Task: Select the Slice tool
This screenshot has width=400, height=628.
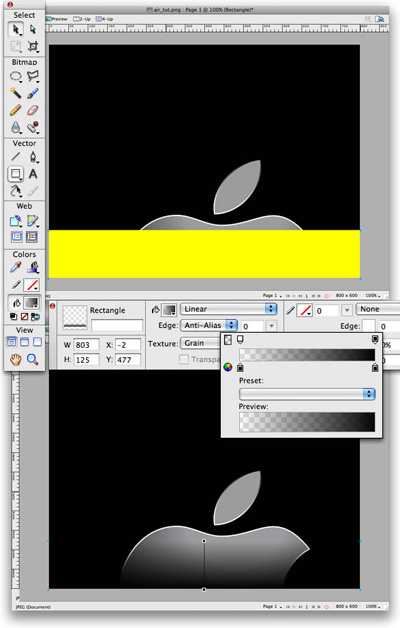Action: click(33, 220)
